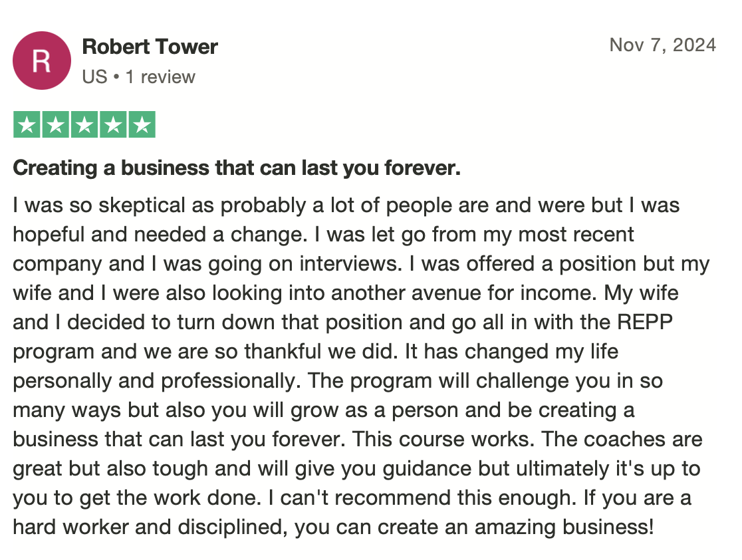
Task: Open the review title "Creating a business that can last you forever."
Action: (x=237, y=168)
